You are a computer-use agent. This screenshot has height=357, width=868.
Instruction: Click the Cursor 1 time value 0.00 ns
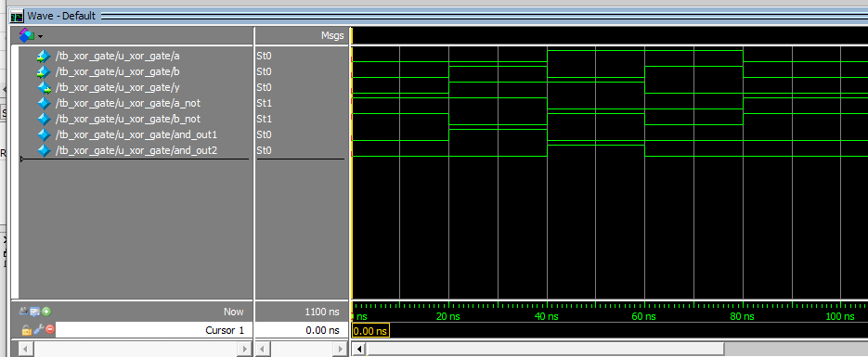(x=323, y=330)
